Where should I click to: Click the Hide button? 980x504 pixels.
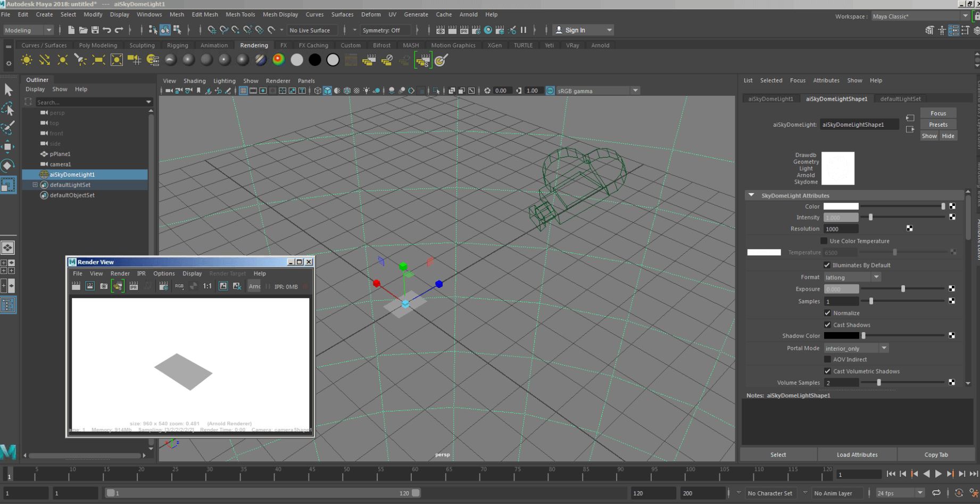point(948,136)
